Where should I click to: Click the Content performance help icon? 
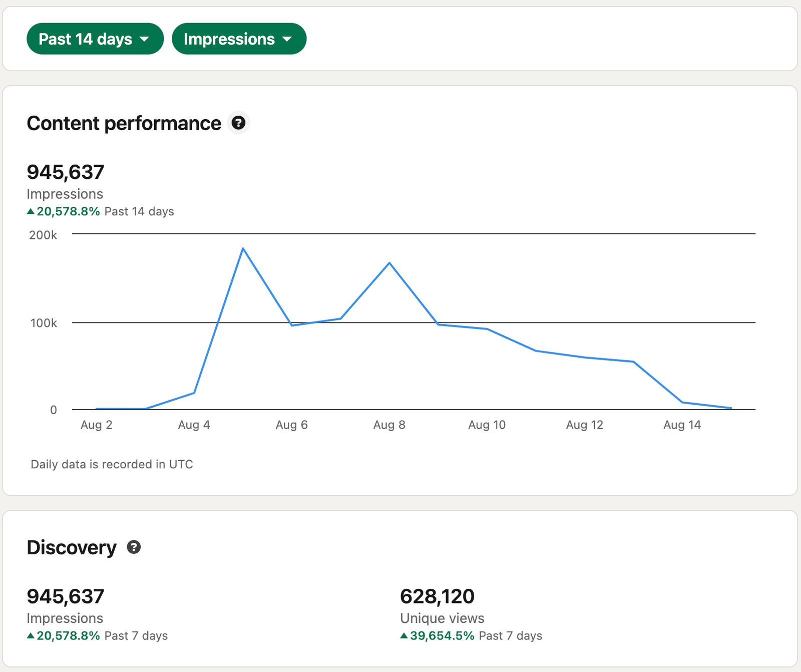pos(239,123)
